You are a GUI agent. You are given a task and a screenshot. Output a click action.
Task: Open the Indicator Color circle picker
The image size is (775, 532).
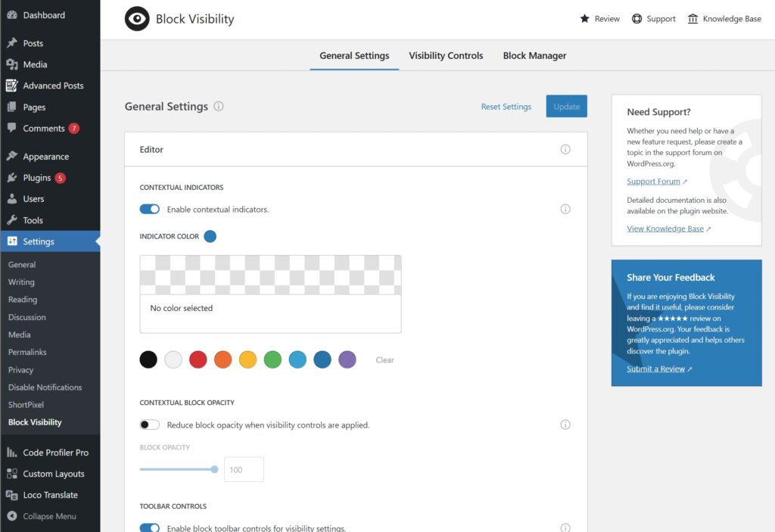[210, 237]
